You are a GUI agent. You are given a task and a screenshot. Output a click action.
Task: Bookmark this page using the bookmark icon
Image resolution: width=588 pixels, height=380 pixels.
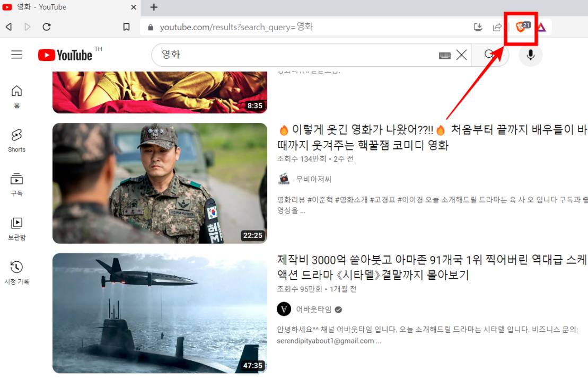[x=126, y=26]
